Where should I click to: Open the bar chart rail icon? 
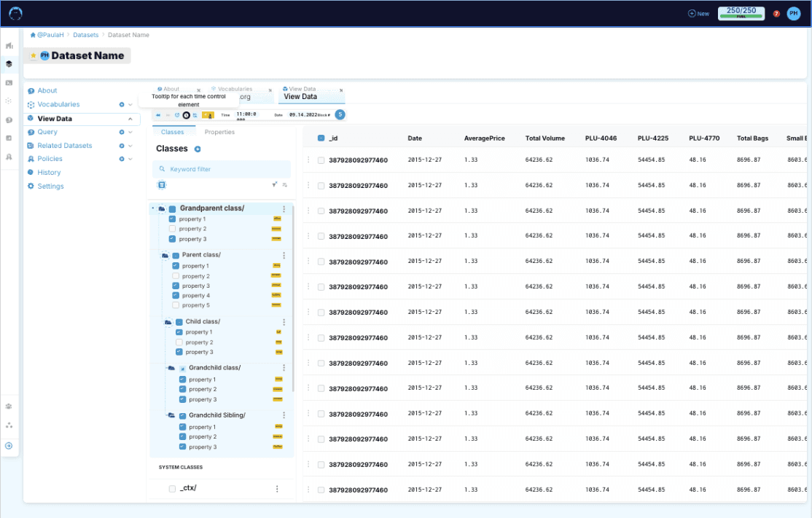pyautogui.click(x=9, y=46)
